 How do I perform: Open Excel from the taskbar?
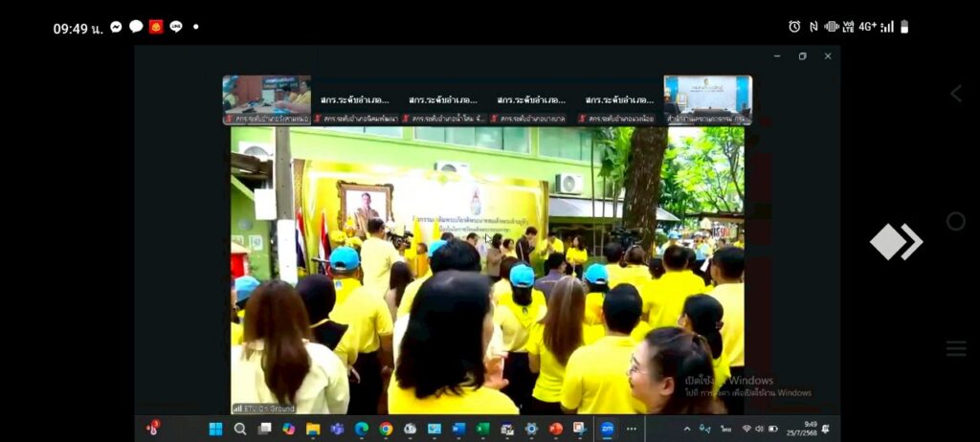pyautogui.click(x=483, y=429)
